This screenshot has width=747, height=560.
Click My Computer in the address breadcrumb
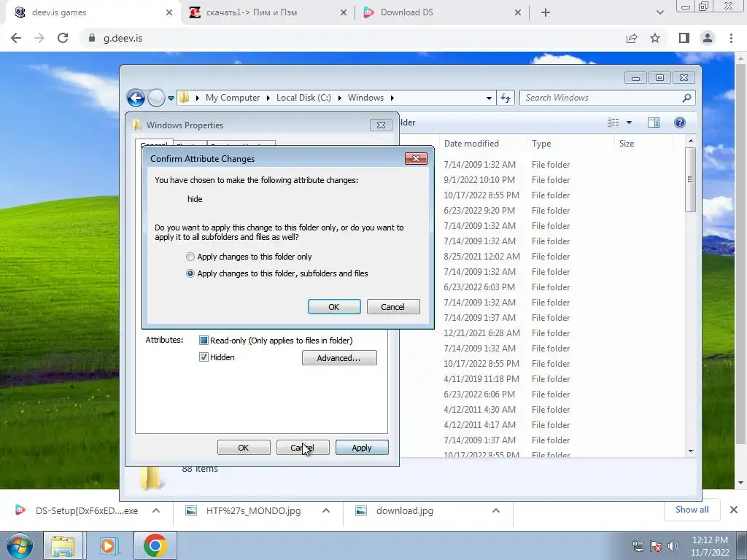tap(233, 98)
